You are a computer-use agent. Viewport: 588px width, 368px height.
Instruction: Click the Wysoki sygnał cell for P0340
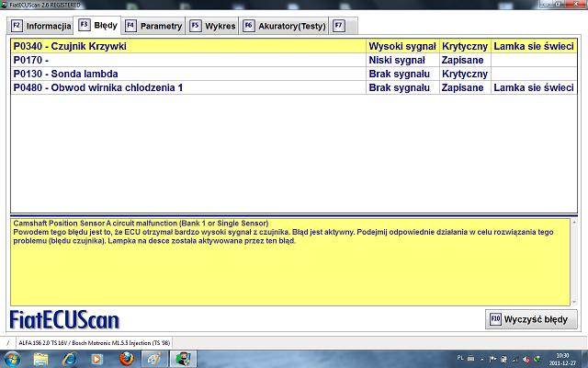402,46
